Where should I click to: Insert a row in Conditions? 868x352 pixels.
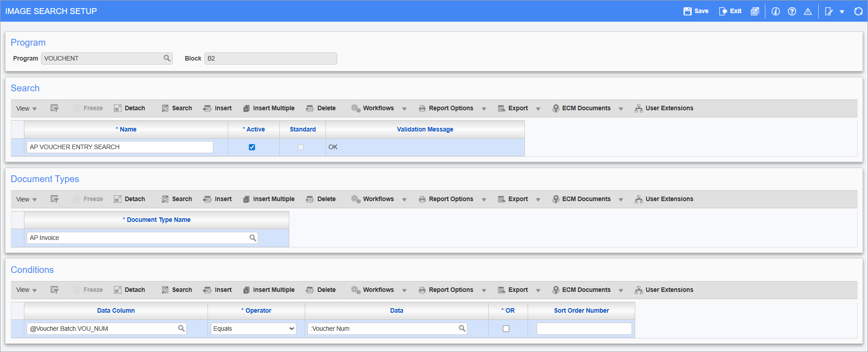pyautogui.click(x=217, y=290)
